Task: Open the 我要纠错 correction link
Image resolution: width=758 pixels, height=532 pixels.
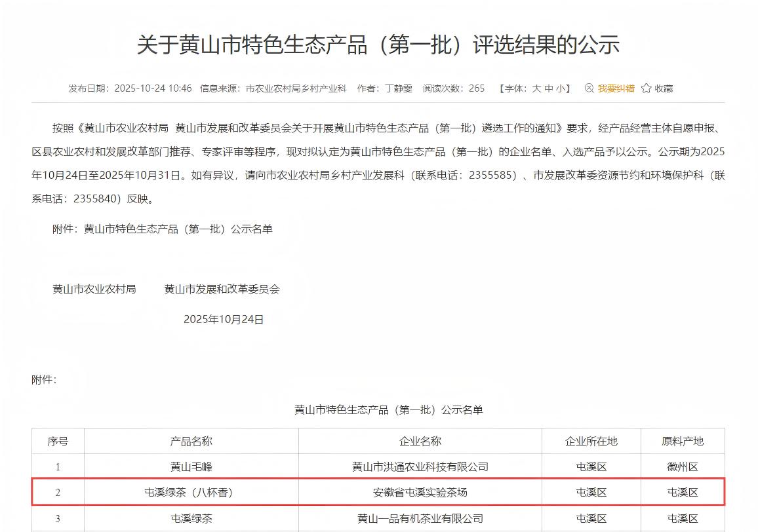Action: (616, 88)
